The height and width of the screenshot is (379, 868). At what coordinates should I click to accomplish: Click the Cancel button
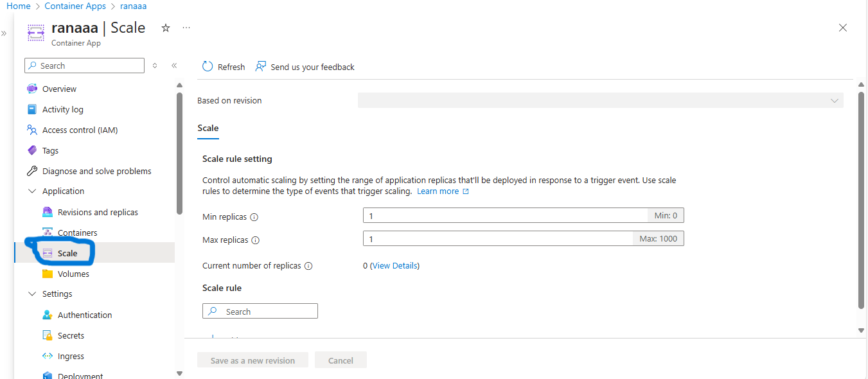341,360
